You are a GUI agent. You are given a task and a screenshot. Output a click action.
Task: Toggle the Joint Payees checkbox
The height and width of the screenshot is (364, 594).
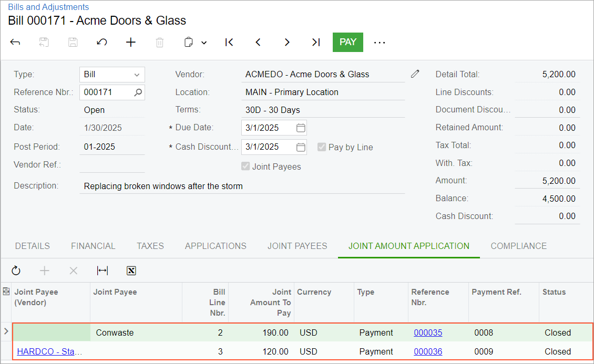click(x=245, y=167)
